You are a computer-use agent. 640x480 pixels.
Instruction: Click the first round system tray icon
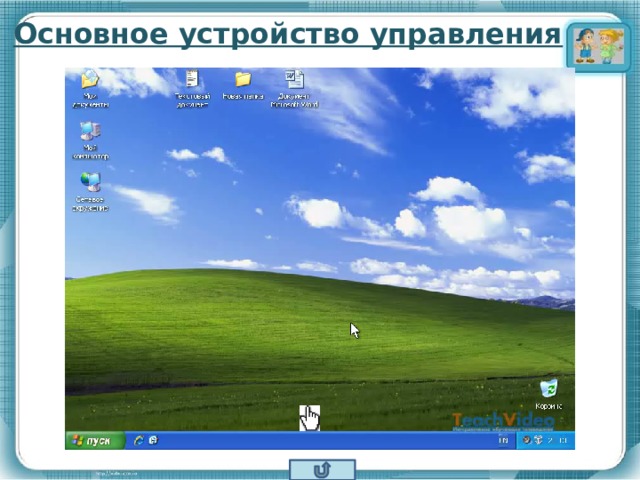click(527, 440)
